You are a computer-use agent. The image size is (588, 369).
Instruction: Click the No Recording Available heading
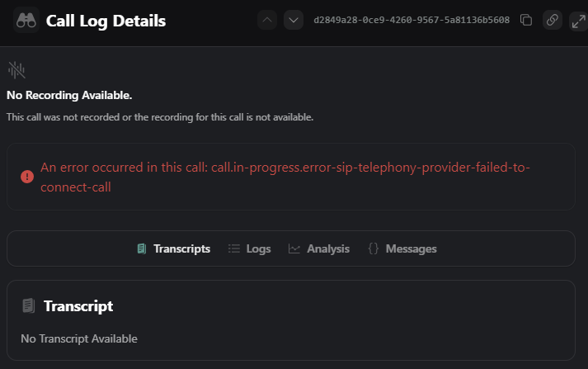point(69,96)
